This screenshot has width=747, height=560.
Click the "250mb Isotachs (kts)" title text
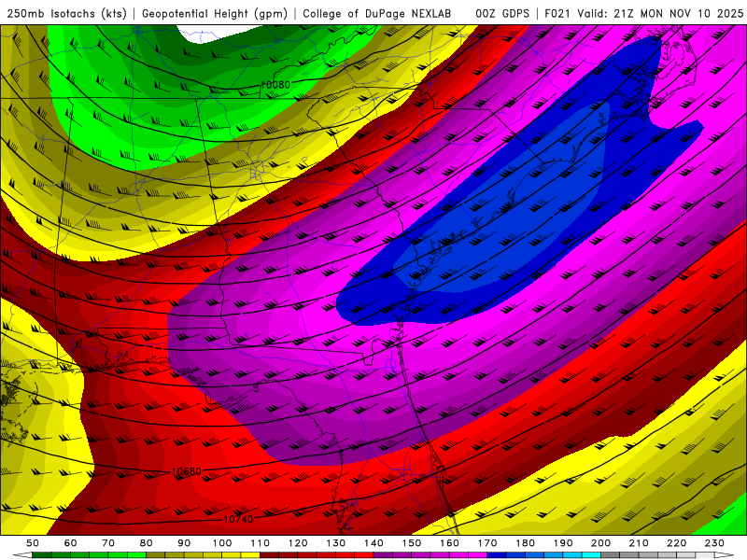(x=67, y=14)
